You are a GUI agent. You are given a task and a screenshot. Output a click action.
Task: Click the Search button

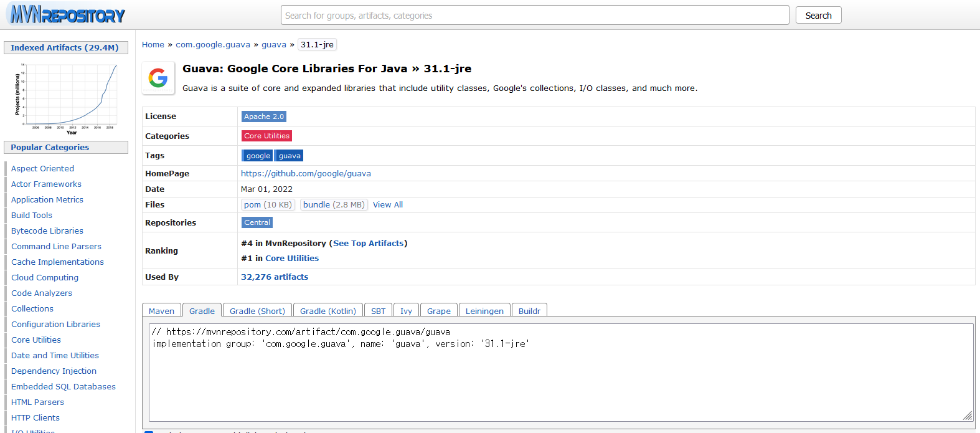[x=818, y=15]
